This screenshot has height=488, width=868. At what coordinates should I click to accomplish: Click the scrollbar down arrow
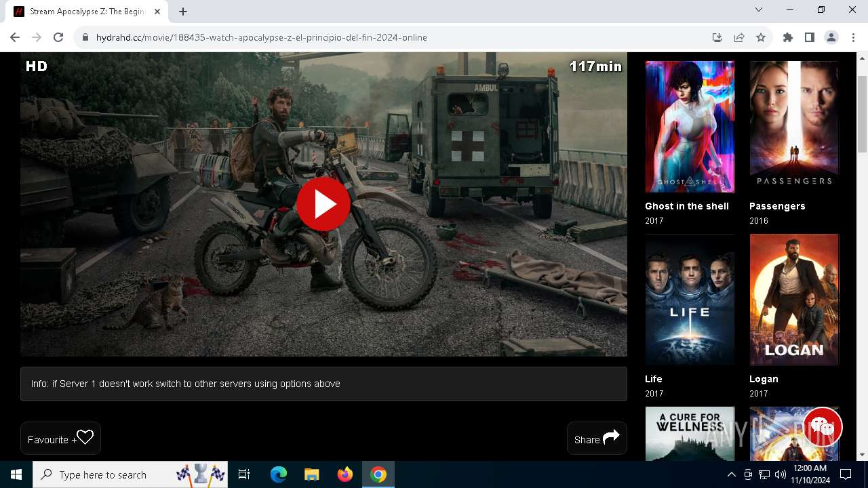coord(863,455)
